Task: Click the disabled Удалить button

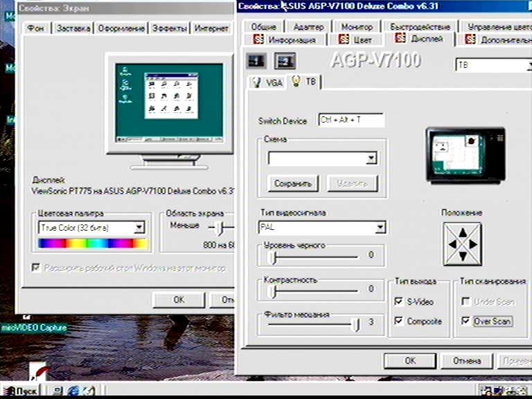Action: [x=352, y=184]
